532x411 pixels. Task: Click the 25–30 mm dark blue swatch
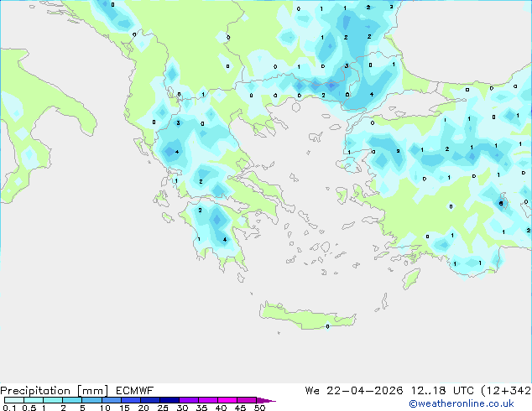[x=170, y=400]
